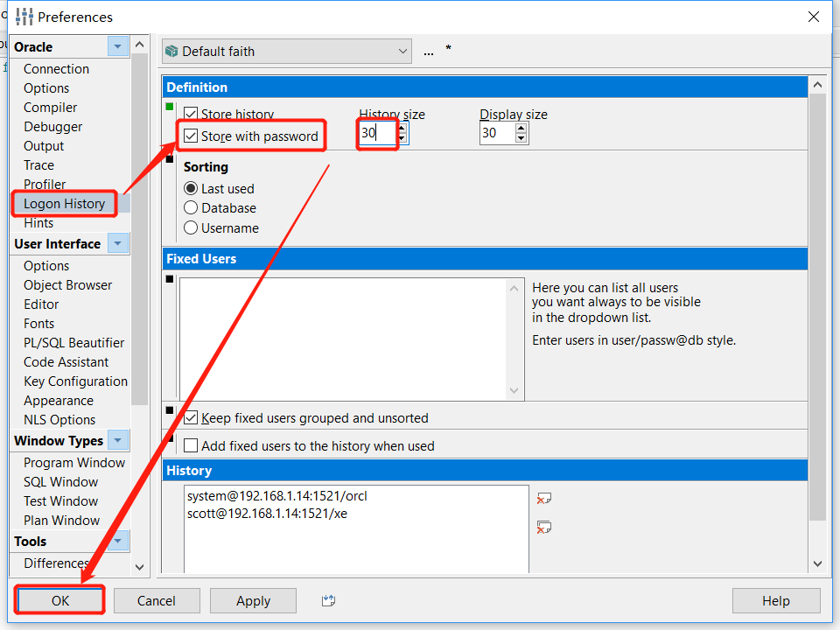Image resolution: width=840 pixels, height=630 pixels.
Task: Select Compiler in the Oracle sidebar
Action: coord(50,107)
